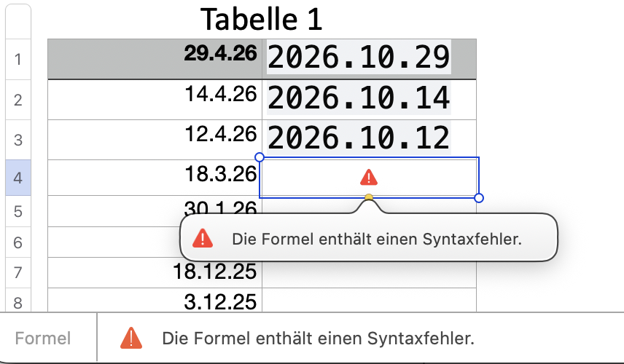Image resolution: width=624 pixels, height=364 pixels.
Task: Click the "Formel" label in the bottom bar
Action: click(x=43, y=339)
